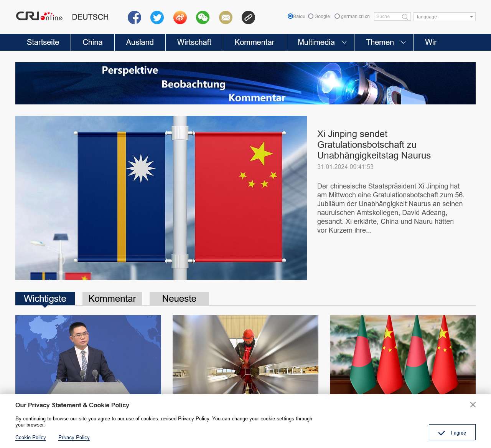Click the search magnifier icon
The width and height of the screenshot is (491, 448).
pos(405,17)
